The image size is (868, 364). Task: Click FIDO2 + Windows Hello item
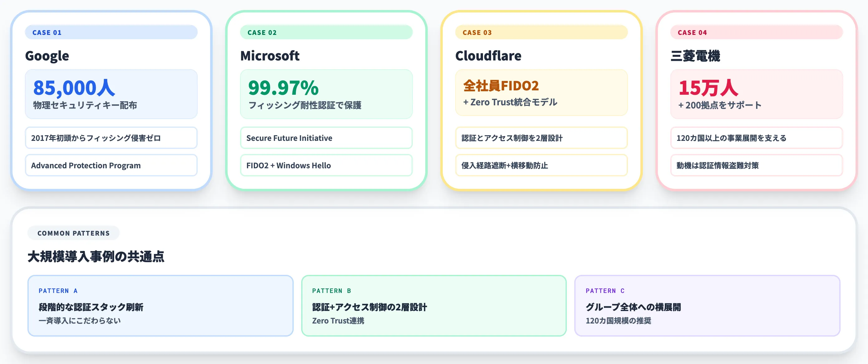[326, 165]
